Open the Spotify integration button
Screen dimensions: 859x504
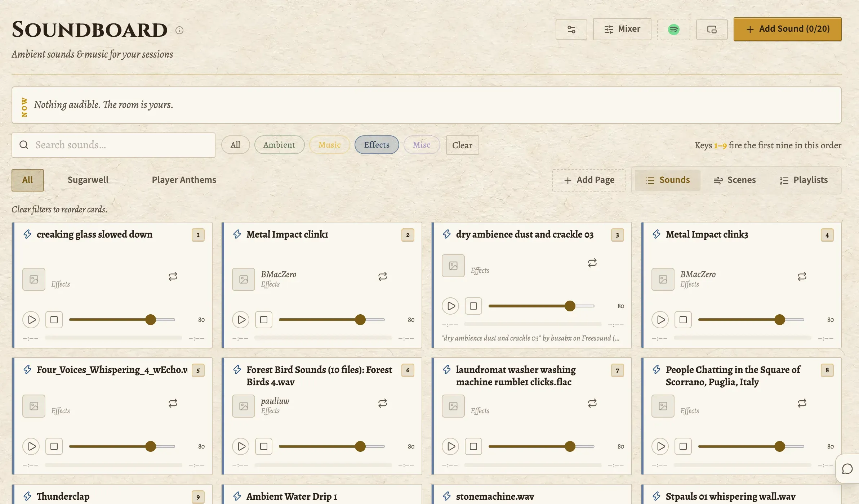(x=673, y=29)
